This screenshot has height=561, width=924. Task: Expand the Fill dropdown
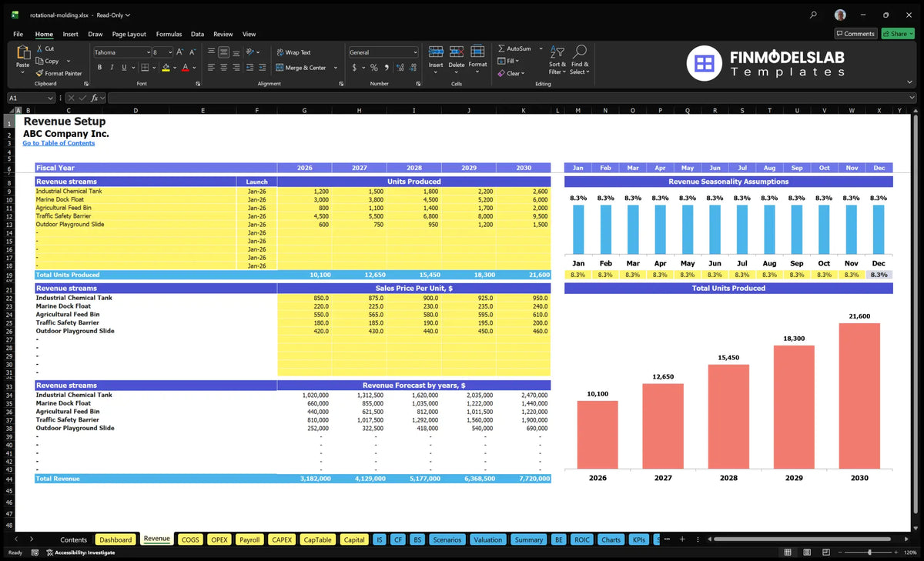pyautogui.click(x=517, y=61)
